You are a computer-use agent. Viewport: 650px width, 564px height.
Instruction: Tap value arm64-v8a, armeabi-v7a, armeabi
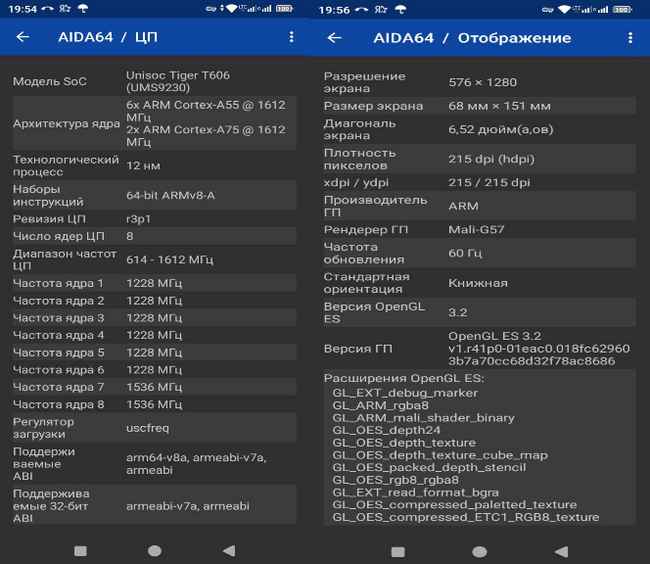pyautogui.click(x=196, y=463)
